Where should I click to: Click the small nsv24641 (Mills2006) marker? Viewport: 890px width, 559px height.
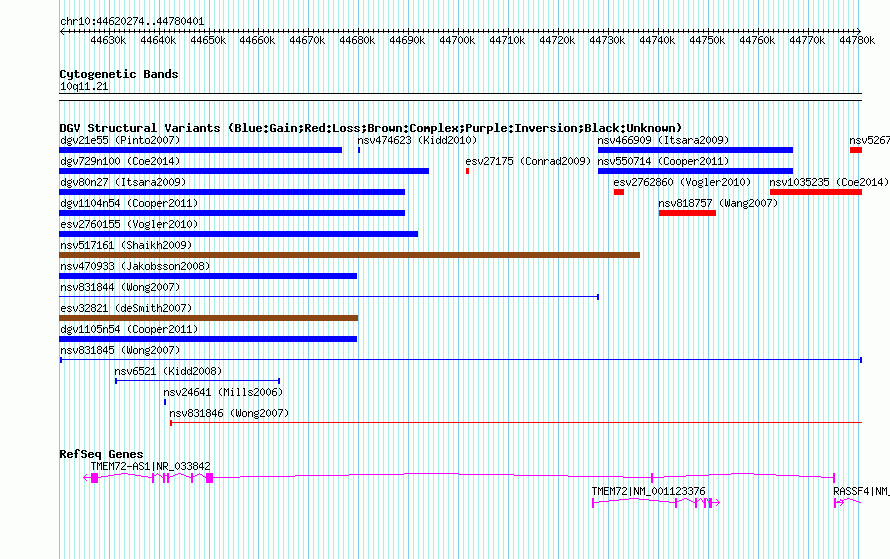point(165,402)
